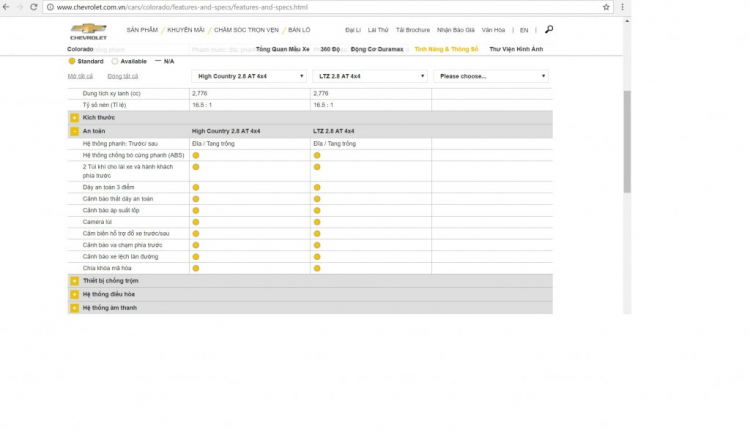750x432 pixels.
Task: Bookmark the page with the star icon
Action: pos(606,7)
